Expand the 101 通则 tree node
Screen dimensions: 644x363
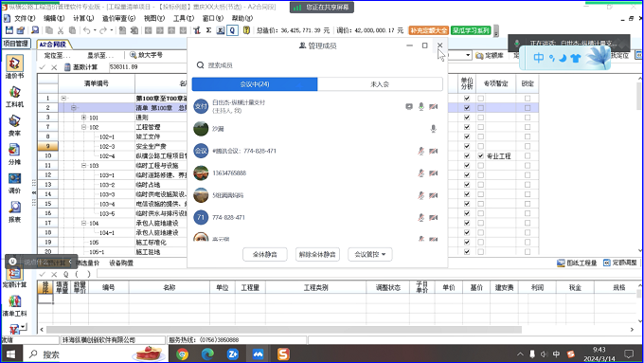coord(83,118)
